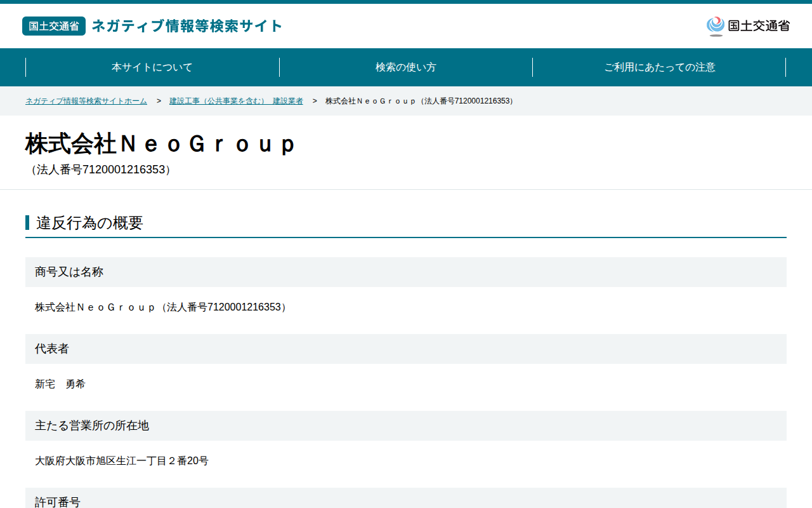Click the address 大阪府大阪市旭区生江一丁目２番20号

click(x=122, y=461)
